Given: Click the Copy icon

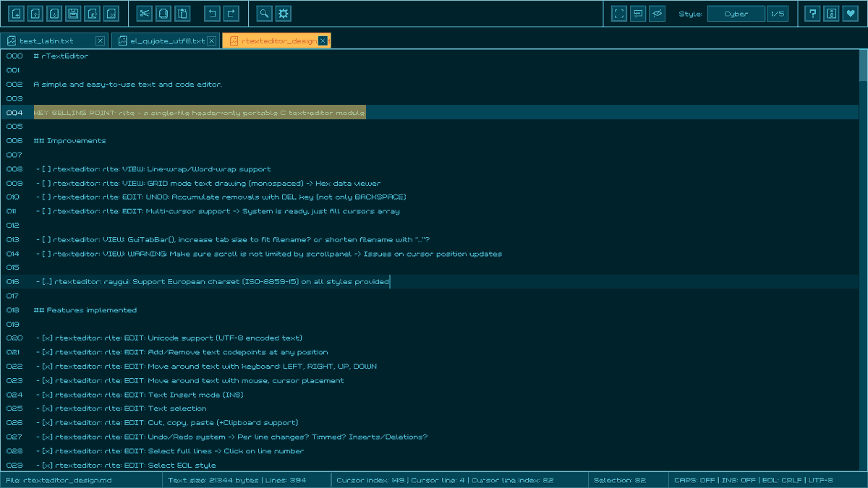Looking at the screenshot, I should [x=163, y=13].
